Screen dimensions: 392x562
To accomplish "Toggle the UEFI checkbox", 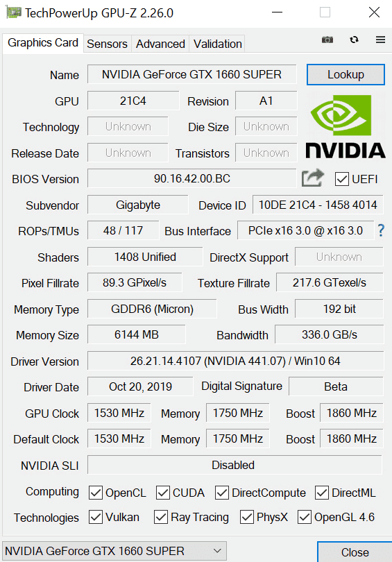I will 342,179.
